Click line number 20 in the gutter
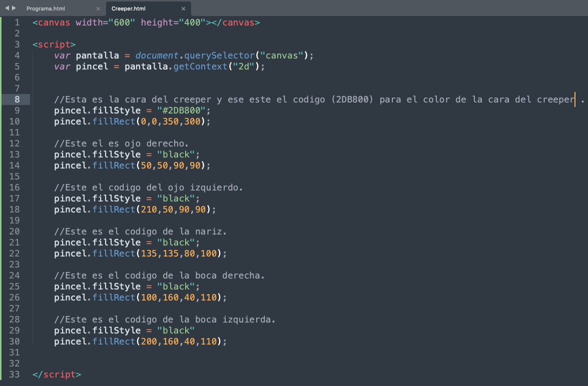Image resolution: width=588 pixels, height=386 pixels. [x=14, y=231]
